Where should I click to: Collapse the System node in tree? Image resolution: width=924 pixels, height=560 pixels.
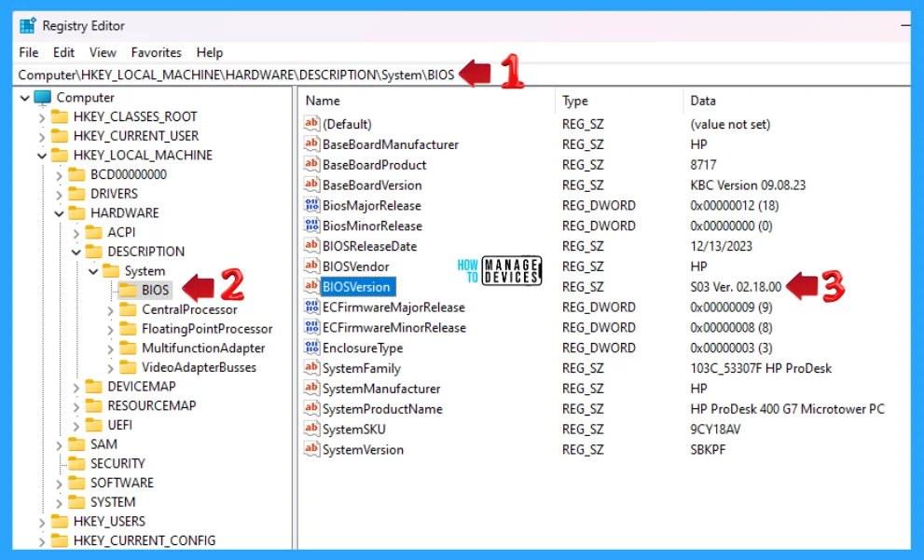[x=93, y=271]
